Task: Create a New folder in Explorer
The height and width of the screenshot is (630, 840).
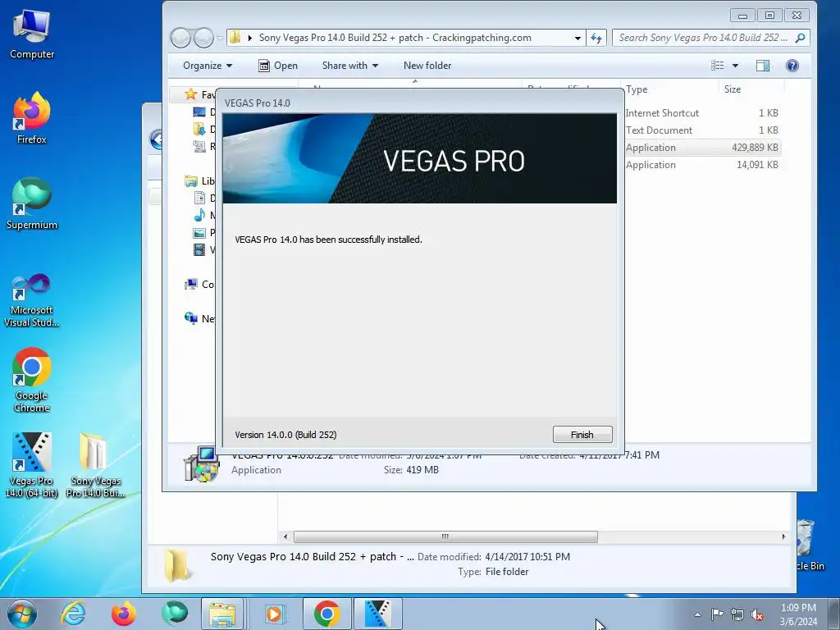Action: [x=427, y=66]
